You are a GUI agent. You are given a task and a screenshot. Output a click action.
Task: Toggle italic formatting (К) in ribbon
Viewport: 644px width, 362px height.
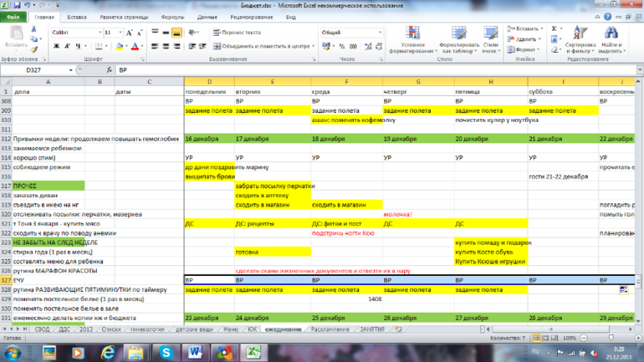point(67,47)
